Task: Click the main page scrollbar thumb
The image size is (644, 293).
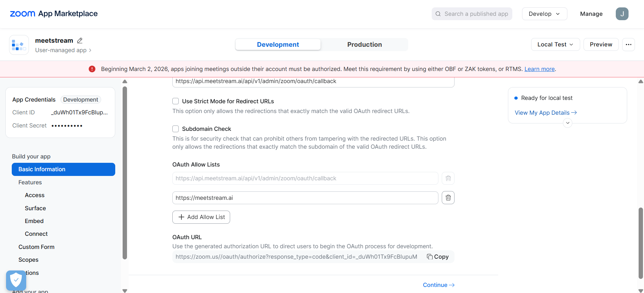Action: click(641, 243)
